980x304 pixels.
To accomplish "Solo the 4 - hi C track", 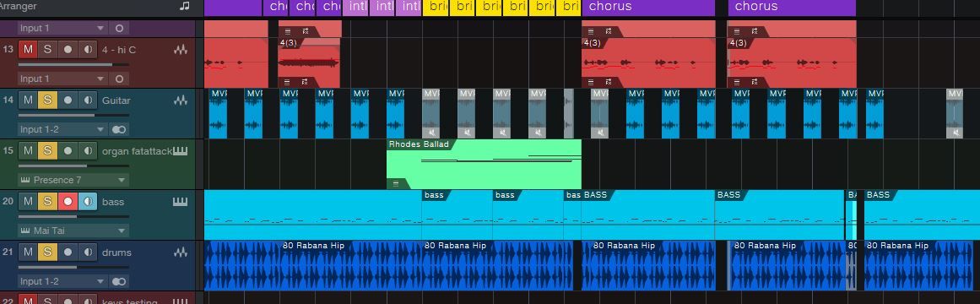I will (x=47, y=50).
